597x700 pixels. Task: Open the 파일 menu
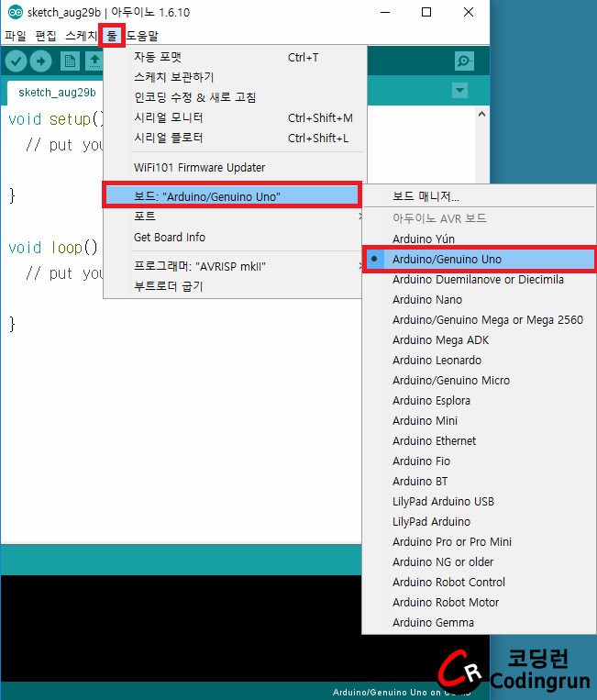16,36
